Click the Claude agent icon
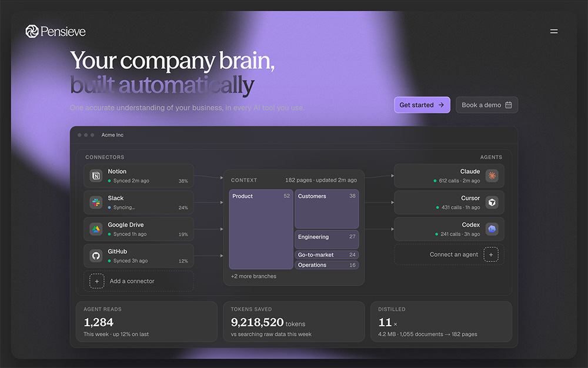 tap(492, 175)
